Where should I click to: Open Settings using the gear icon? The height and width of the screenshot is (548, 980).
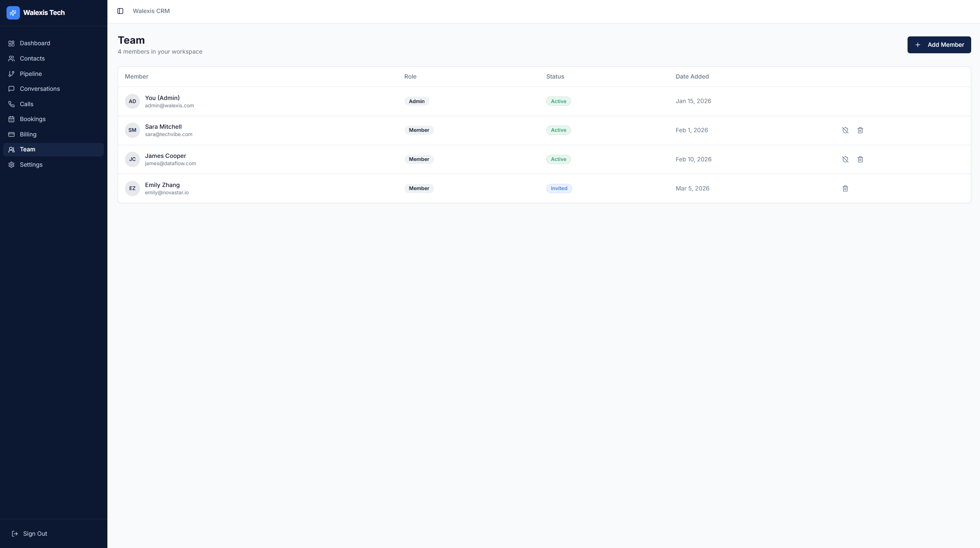11,164
